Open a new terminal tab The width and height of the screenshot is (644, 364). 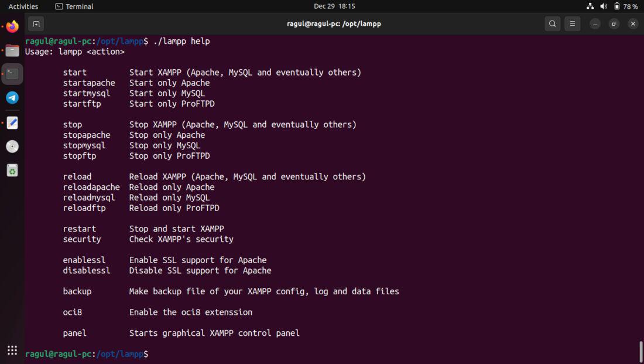click(36, 24)
